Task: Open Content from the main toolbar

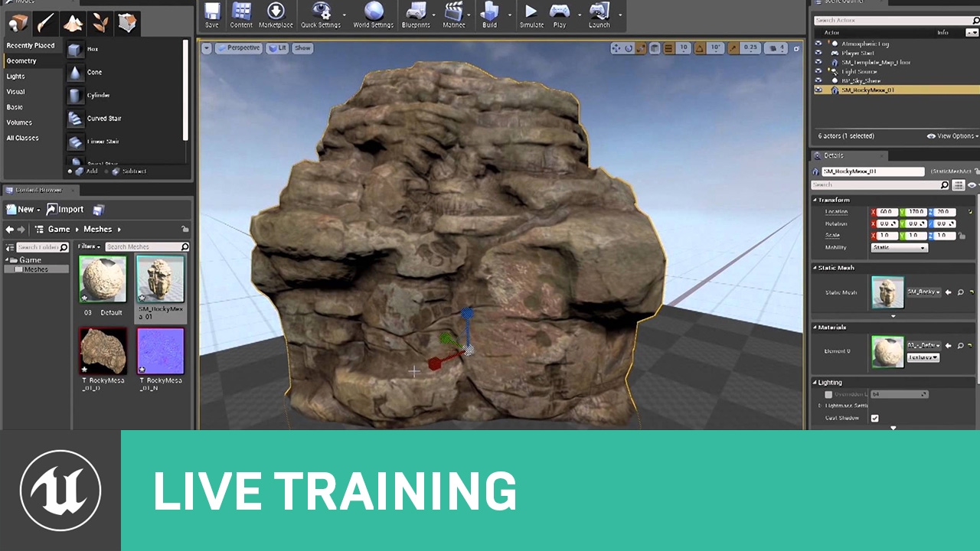Action: coord(241,15)
